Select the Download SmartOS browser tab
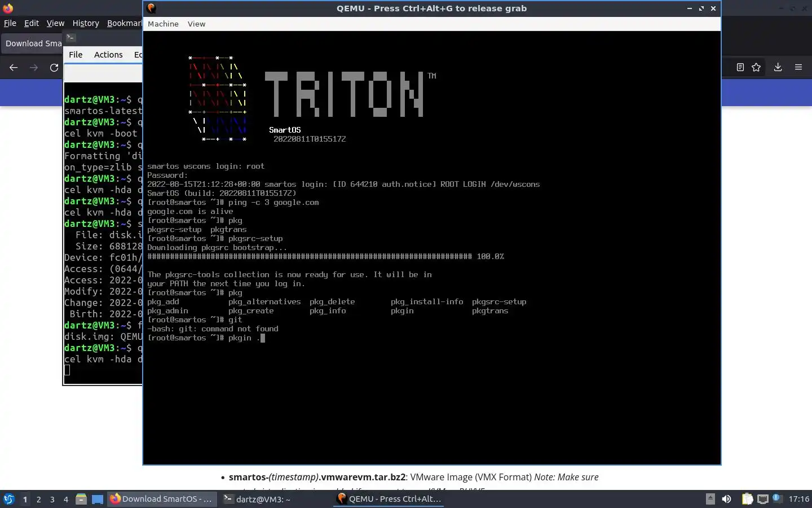 click(x=33, y=43)
